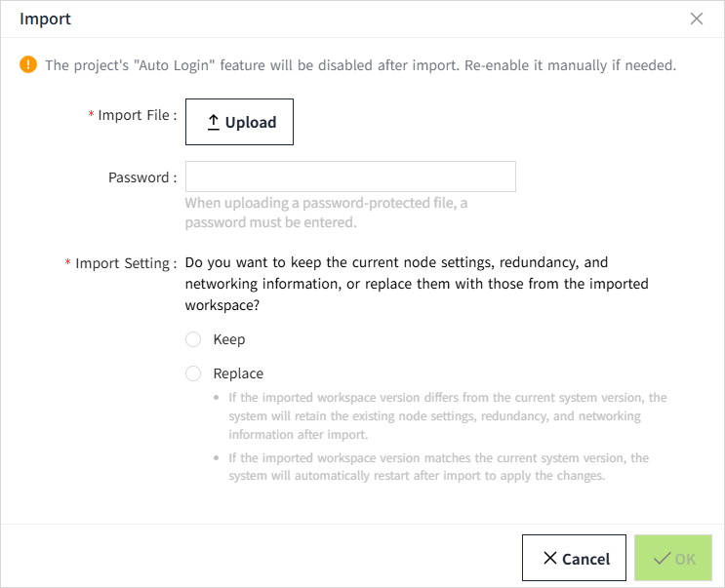The height and width of the screenshot is (588, 725).
Task: Click the password-protected file hint text
Action: pos(326,213)
